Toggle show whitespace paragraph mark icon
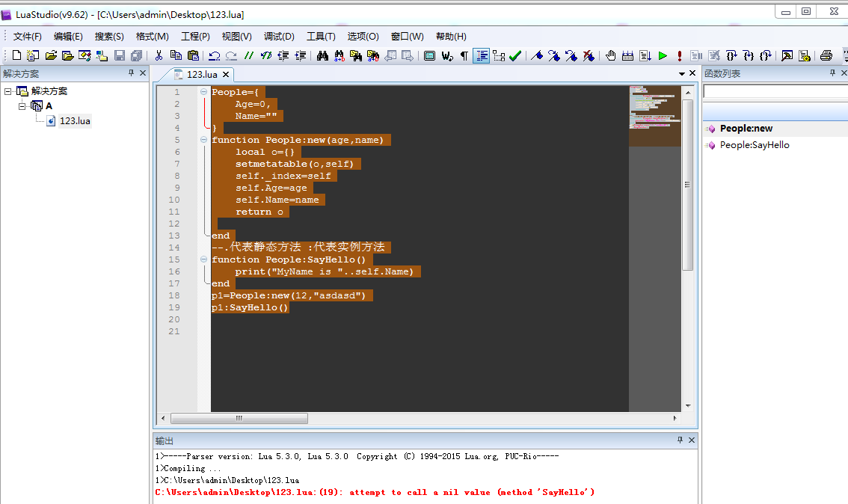 (464, 55)
